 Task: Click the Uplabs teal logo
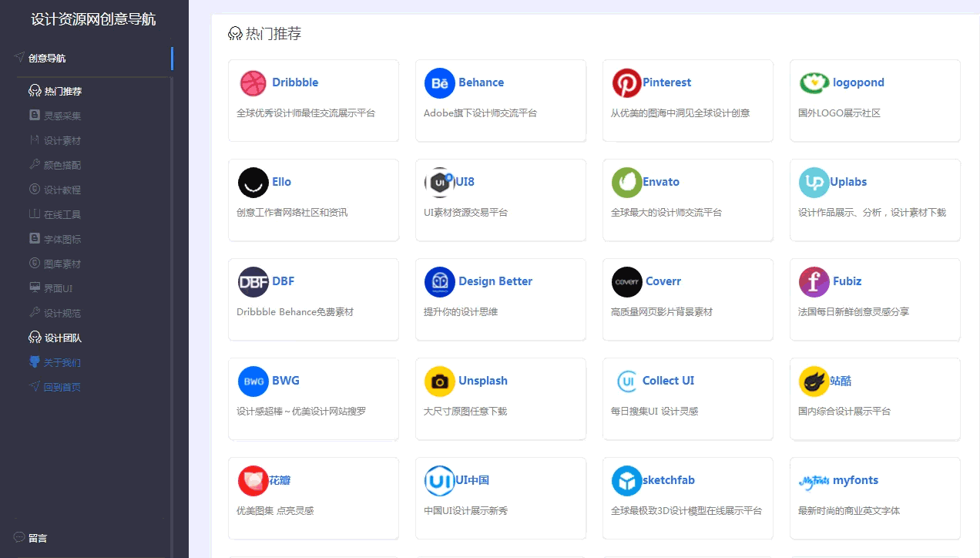click(814, 183)
